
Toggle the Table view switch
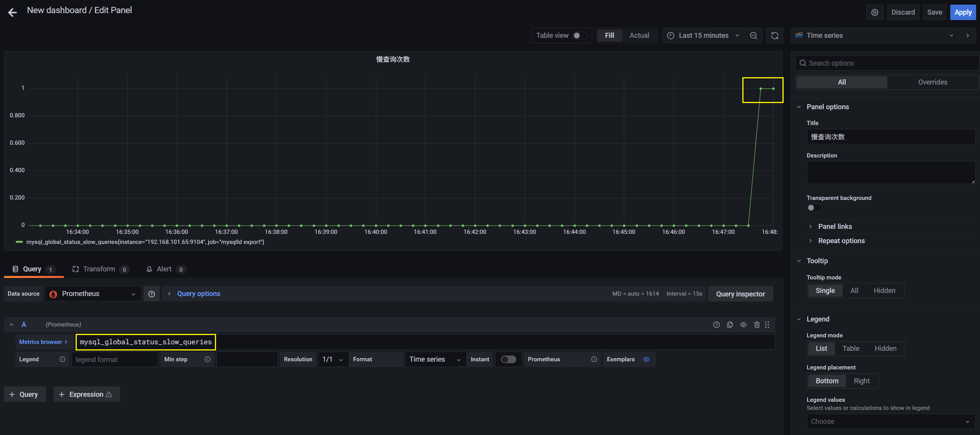click(x=580, y=36)
